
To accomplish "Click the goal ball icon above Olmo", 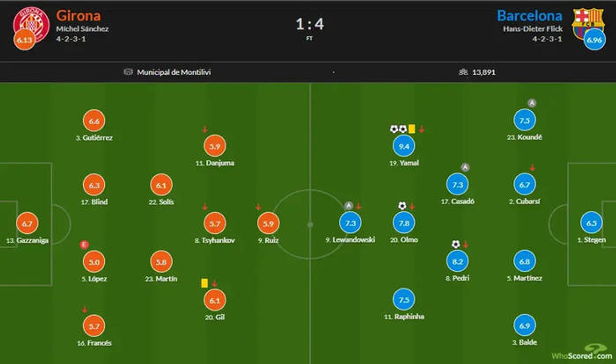I will 402,206.
